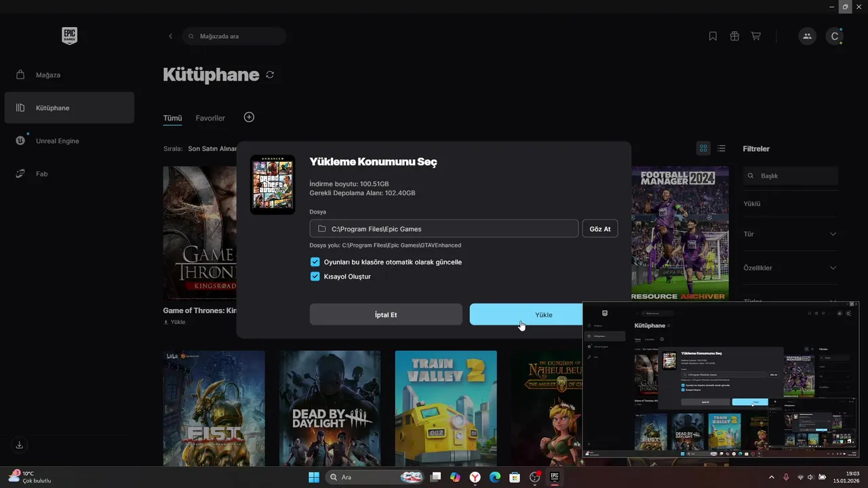Switch to grid view

[703, 148]
